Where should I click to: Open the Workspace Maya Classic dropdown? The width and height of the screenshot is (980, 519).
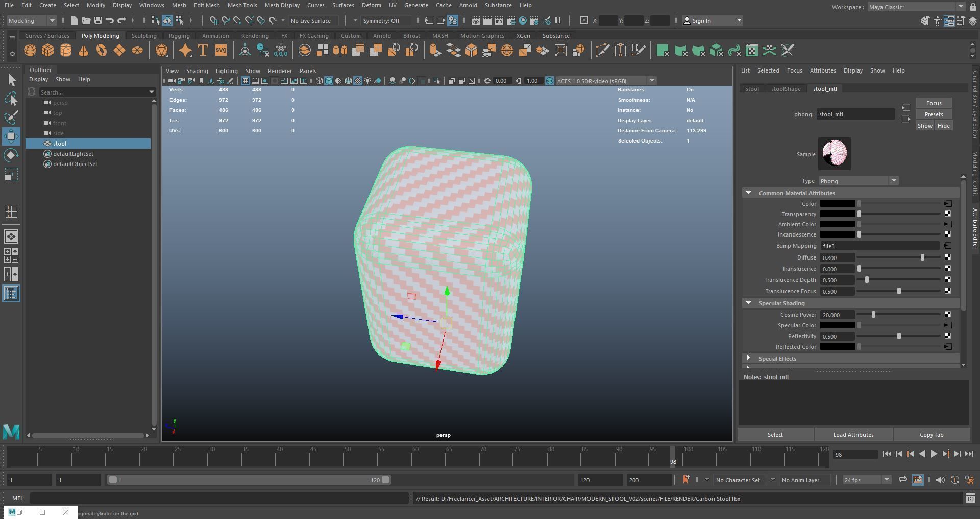point(916,7)
